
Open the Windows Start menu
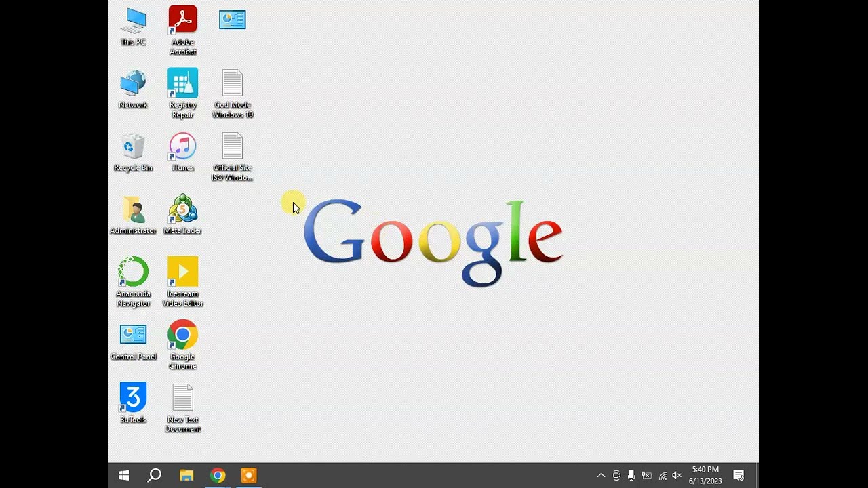[x=123, y=476]
